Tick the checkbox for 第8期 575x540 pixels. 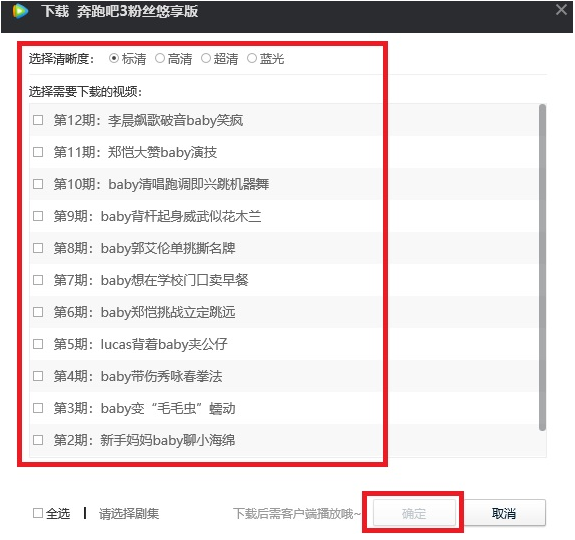pos(38,248)
